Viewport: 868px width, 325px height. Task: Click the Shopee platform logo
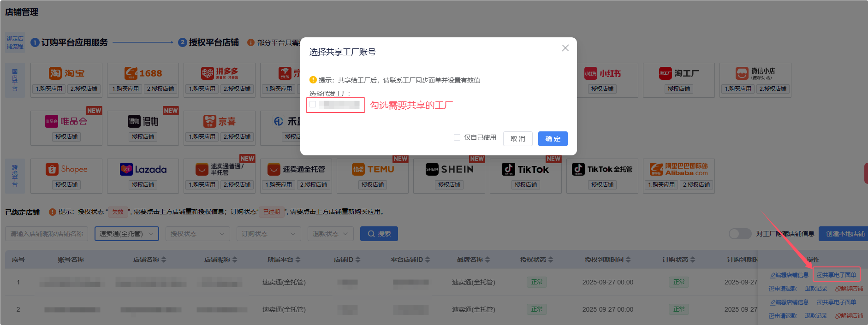pos(66,169)
